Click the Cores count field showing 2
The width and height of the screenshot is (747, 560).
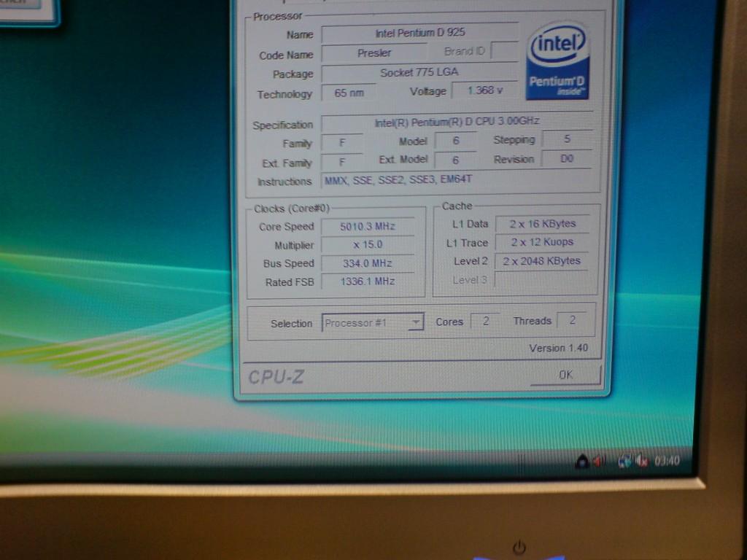[485, 321]
